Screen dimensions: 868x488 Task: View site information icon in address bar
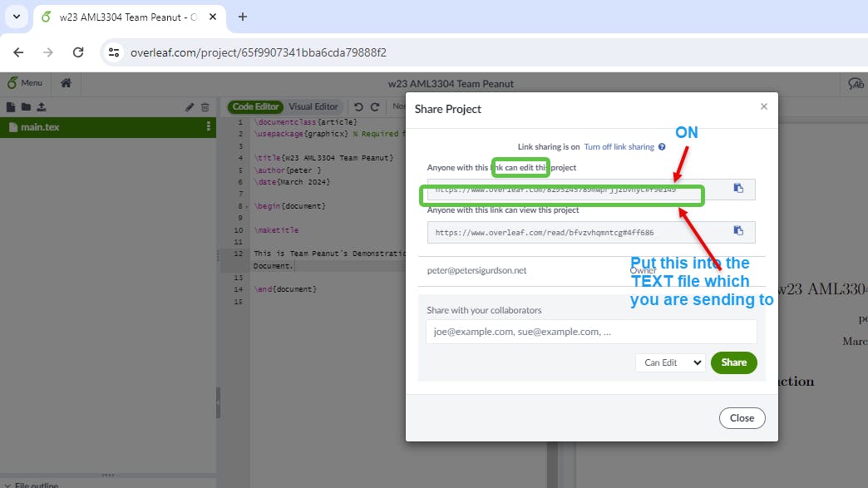[114, 52]
